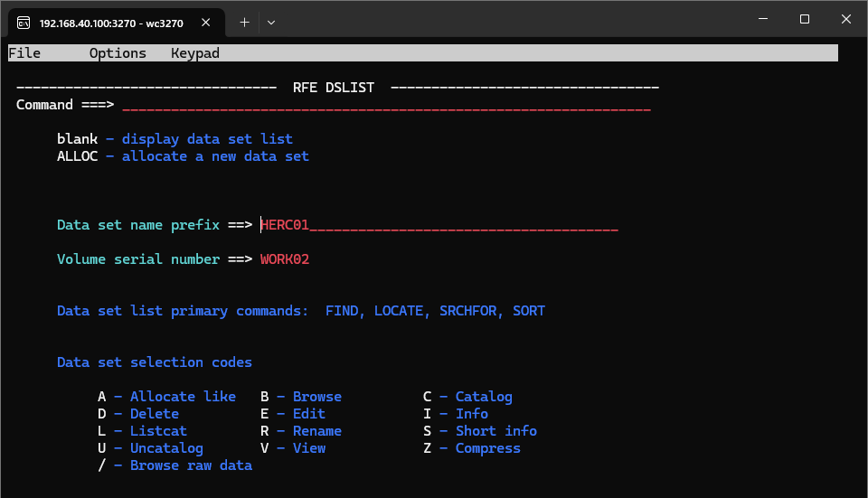Click 'allocate a new data set' text

click(215, 156)
